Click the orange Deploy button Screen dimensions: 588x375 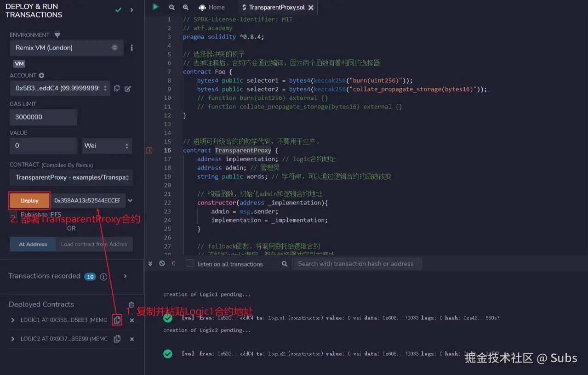point(29,200)
